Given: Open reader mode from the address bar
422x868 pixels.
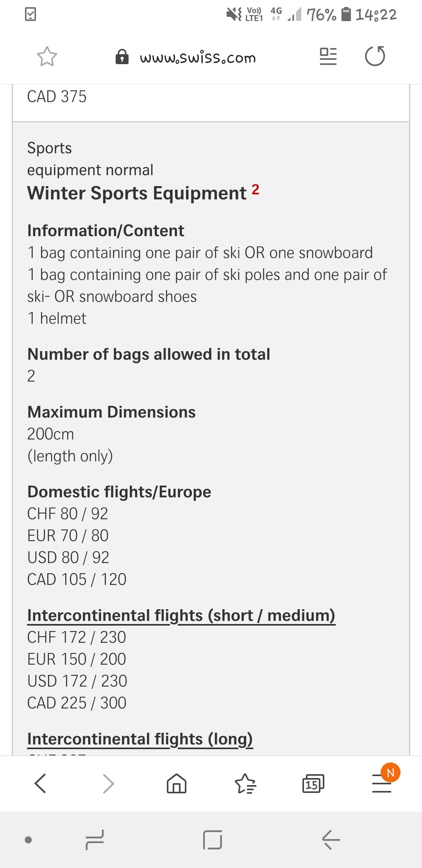Looking at the screenshot, I should [328, 56].
